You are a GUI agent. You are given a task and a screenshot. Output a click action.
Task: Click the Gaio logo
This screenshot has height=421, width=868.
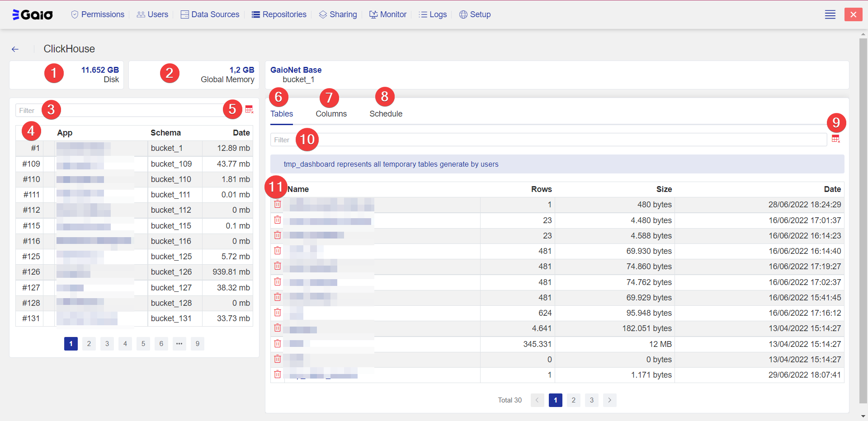[x=33, y=15]
